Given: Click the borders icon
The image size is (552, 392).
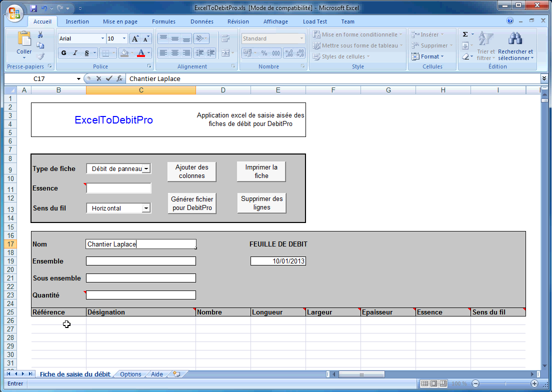Looking at the screenshot, I should (105, 53).
